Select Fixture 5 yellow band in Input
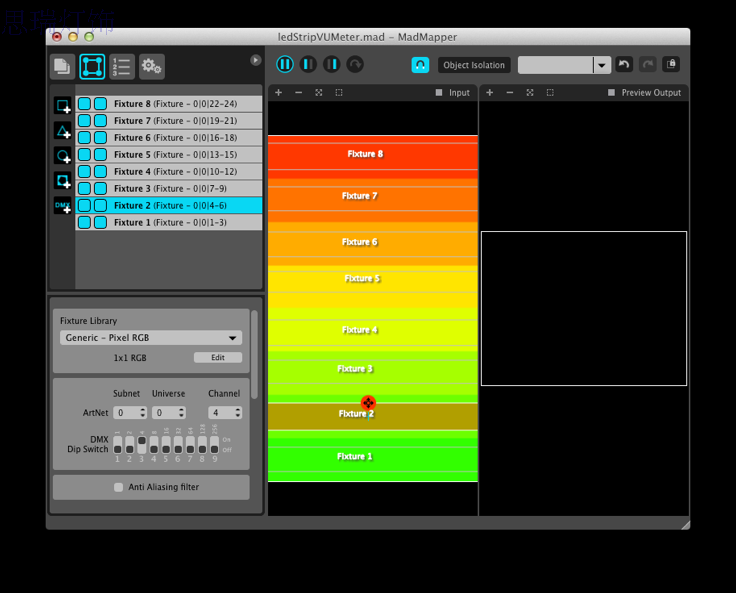 (x=373, y=281)
